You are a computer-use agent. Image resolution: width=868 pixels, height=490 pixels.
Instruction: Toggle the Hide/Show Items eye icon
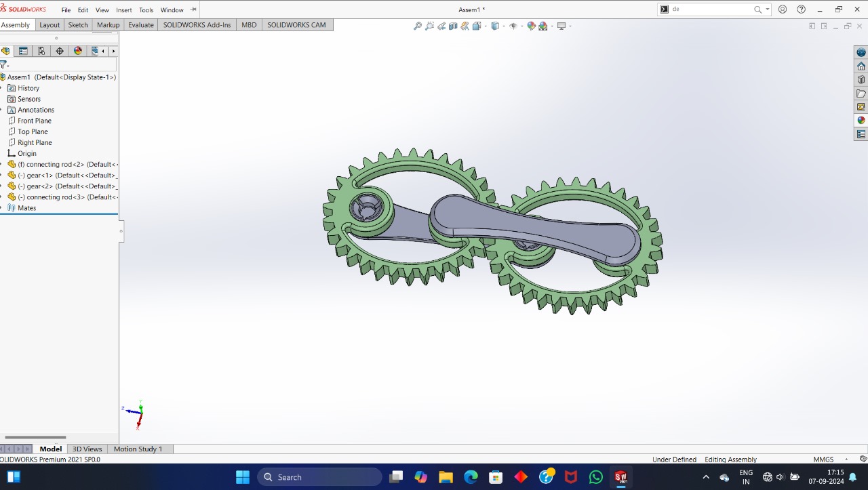pos(513,26)
